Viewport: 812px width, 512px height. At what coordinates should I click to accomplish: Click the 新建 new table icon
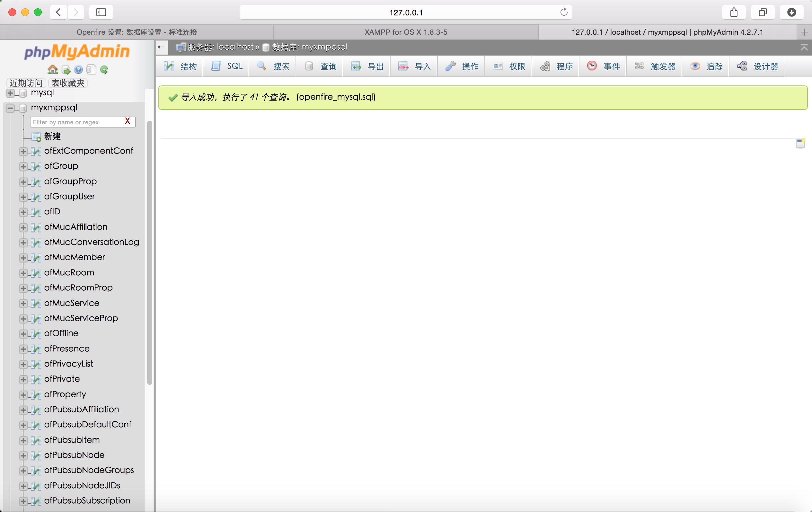(36, 137)
